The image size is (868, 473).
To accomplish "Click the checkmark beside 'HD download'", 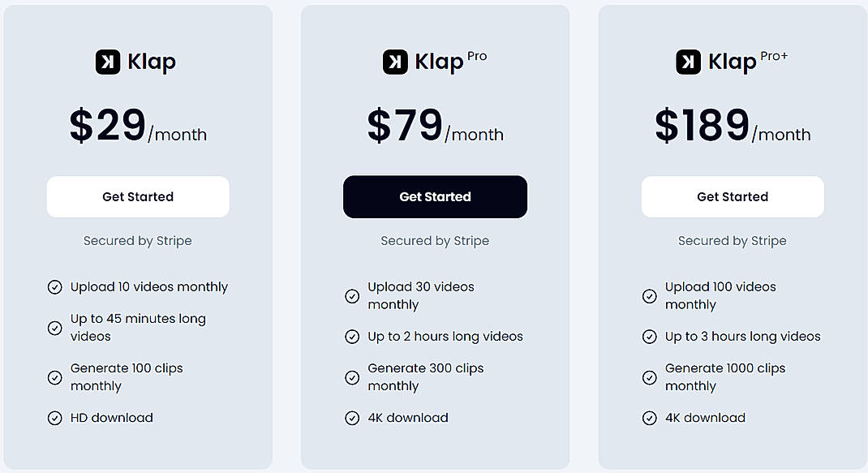I will coord(54,417).
